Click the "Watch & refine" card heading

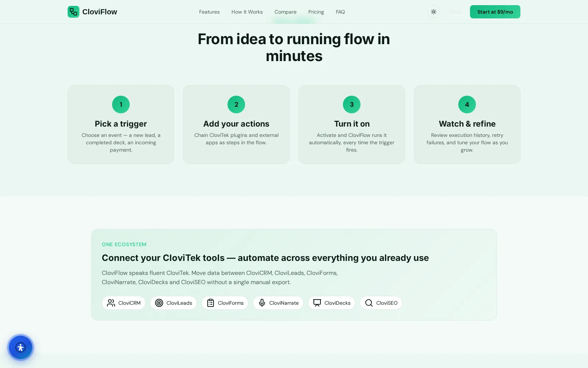(467, 124)
